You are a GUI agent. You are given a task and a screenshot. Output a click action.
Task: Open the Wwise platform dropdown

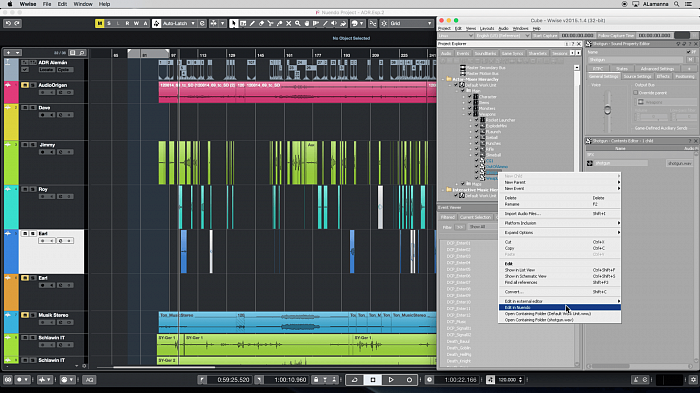point(455,35)
